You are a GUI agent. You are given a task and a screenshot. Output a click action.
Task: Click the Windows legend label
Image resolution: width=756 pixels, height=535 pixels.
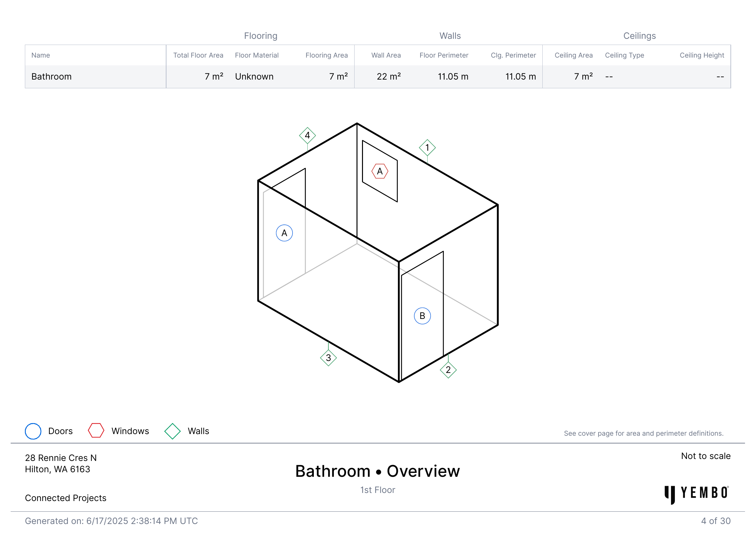tap(130, 431)
